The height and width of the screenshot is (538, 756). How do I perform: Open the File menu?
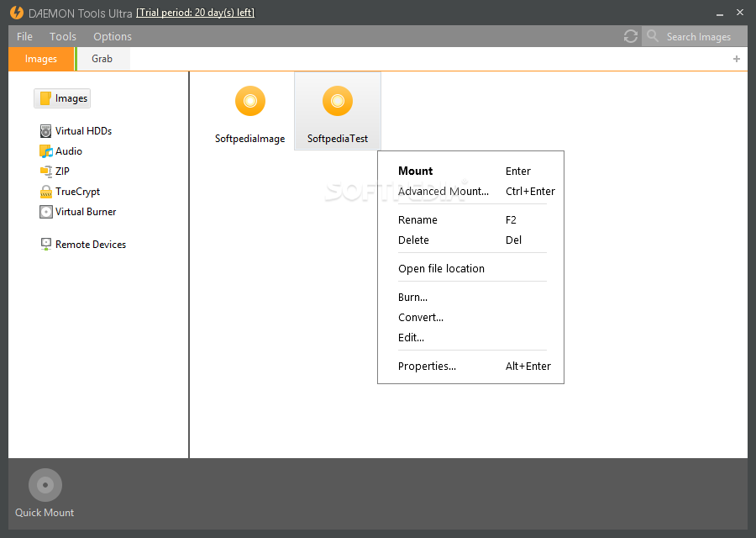point(24,37)
